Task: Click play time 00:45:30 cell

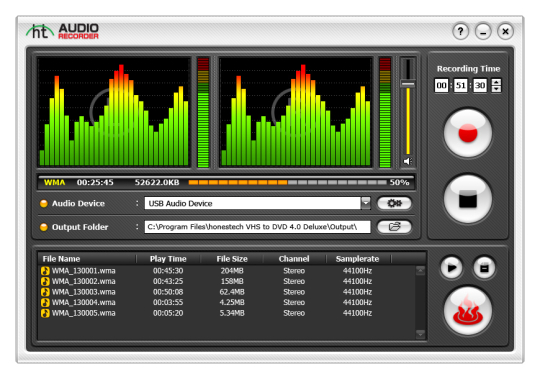Action: (x=168, y=271)
